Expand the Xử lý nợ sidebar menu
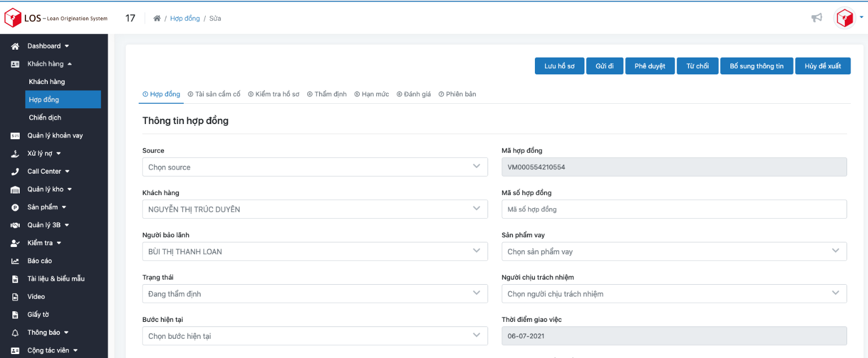868x358 pixels. (x=44, y=153)
